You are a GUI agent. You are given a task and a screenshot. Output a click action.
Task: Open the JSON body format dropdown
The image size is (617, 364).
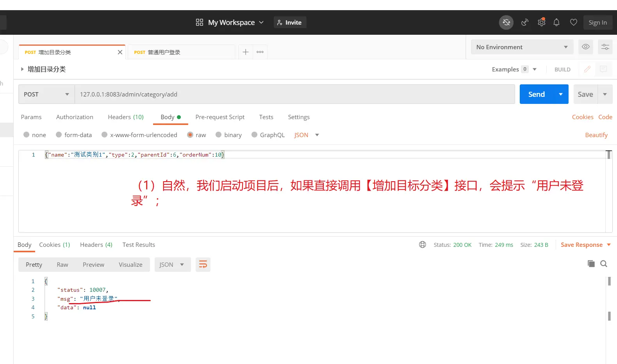click(x=307, y=135)
